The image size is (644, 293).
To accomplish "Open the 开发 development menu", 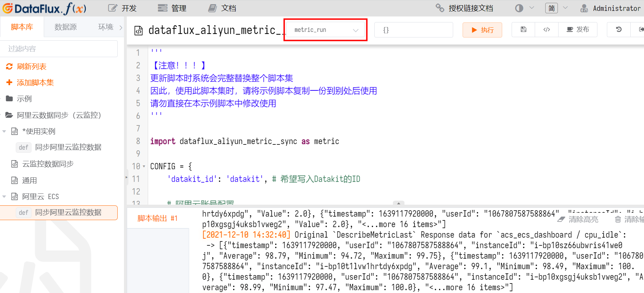I will pyautogui.click(x=122, y=8).
